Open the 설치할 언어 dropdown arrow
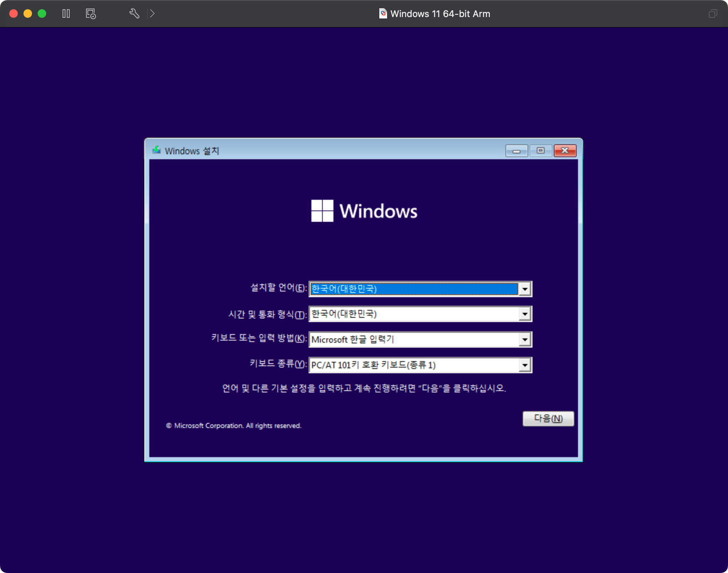 [x=525, y=289]
